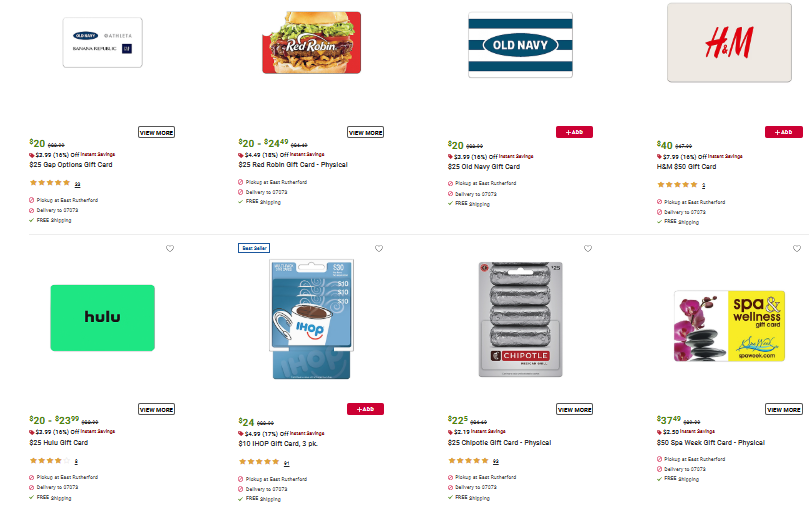Expand View More for Gap Options card
The image size is (809, 510).
156,132
